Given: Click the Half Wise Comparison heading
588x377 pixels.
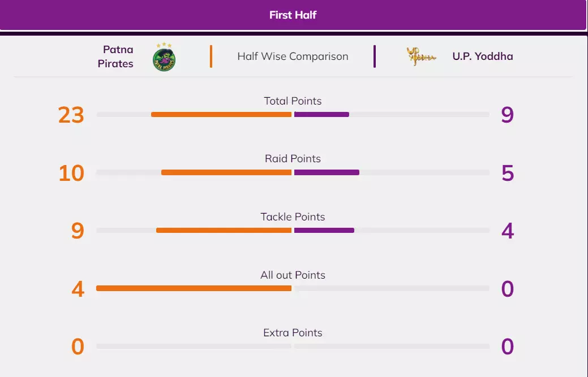Looking at the screenshot, I should pyautogui.click(x=293, y=57).
